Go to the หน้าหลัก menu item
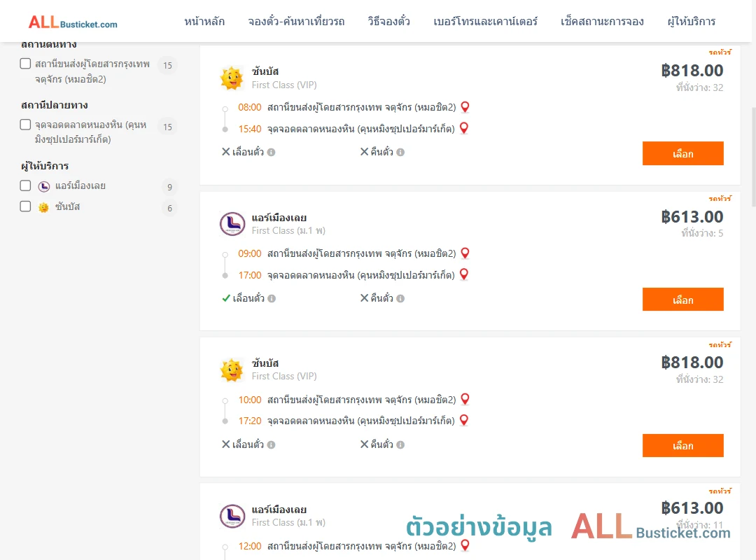756x560 pixels. 204,22
